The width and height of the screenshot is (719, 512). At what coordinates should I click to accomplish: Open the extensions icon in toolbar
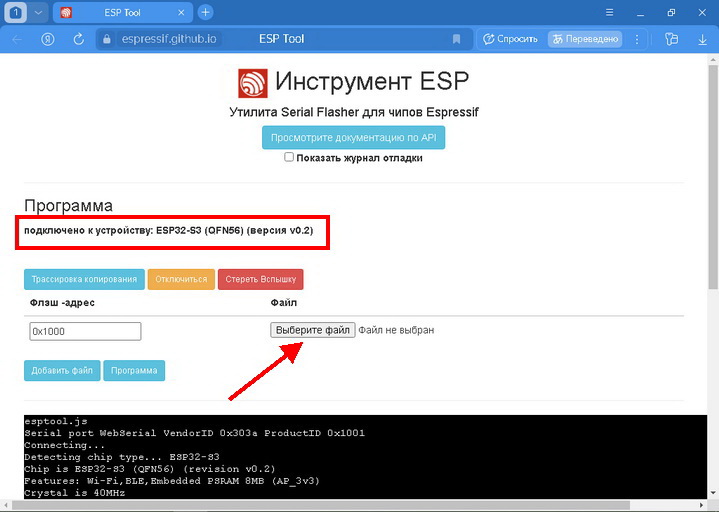point(671,39)
